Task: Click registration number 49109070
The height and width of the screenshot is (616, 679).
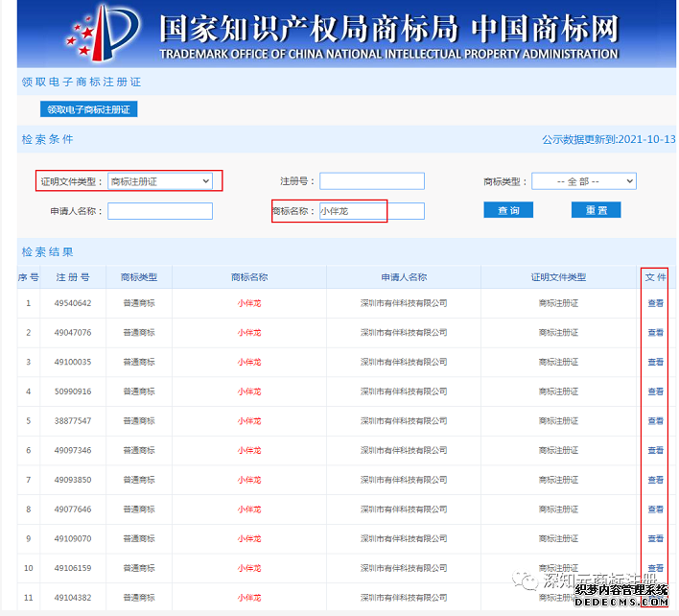Action: (x=73, y=539)
